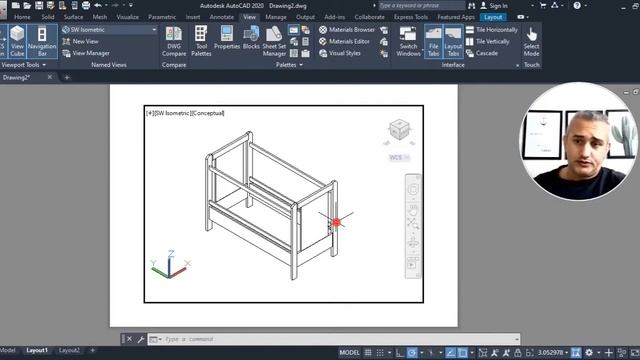Screen dimensions: 640x360
Task: Toggle snap mode dots icon in status bar
Action: click(380, 353)
